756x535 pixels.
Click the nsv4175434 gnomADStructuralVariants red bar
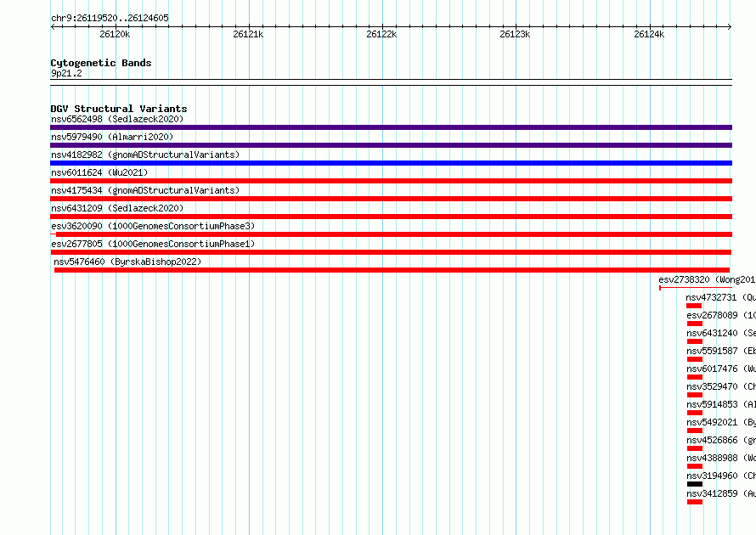(391, 199)
